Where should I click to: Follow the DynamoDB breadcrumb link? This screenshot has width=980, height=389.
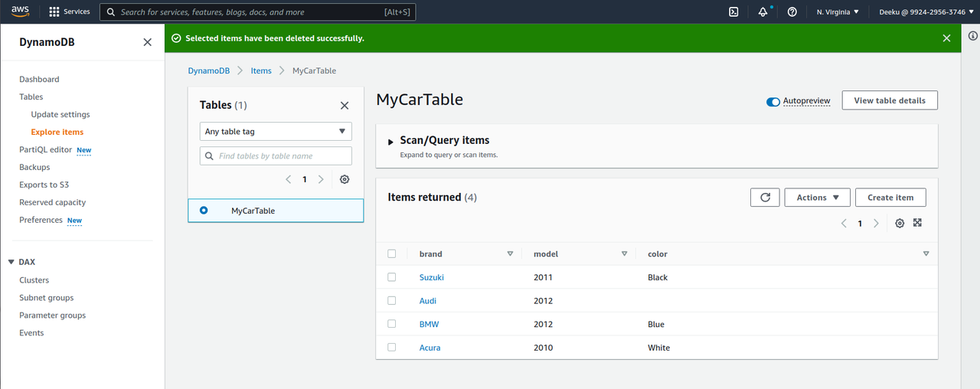click(x=209, y=70)
